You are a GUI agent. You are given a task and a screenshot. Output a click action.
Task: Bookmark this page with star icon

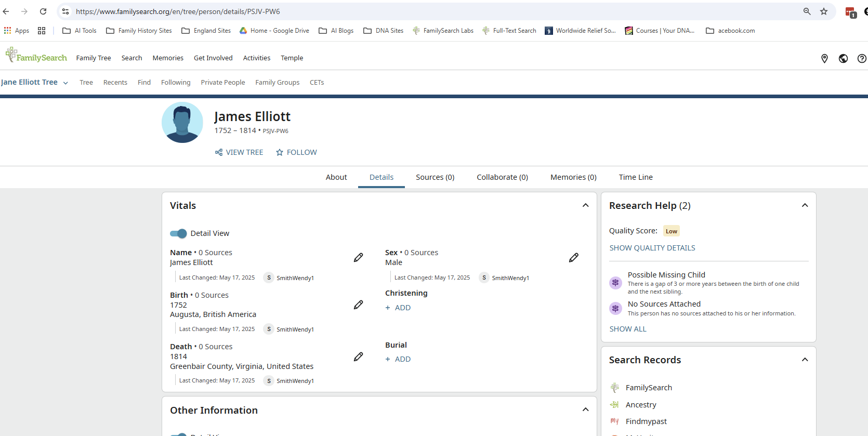(824, 11)
